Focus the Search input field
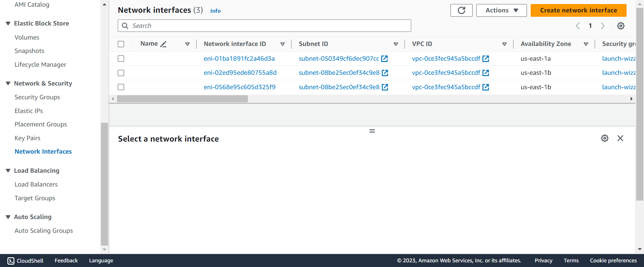Screen dimensions: 644x267 coord(264,26)
